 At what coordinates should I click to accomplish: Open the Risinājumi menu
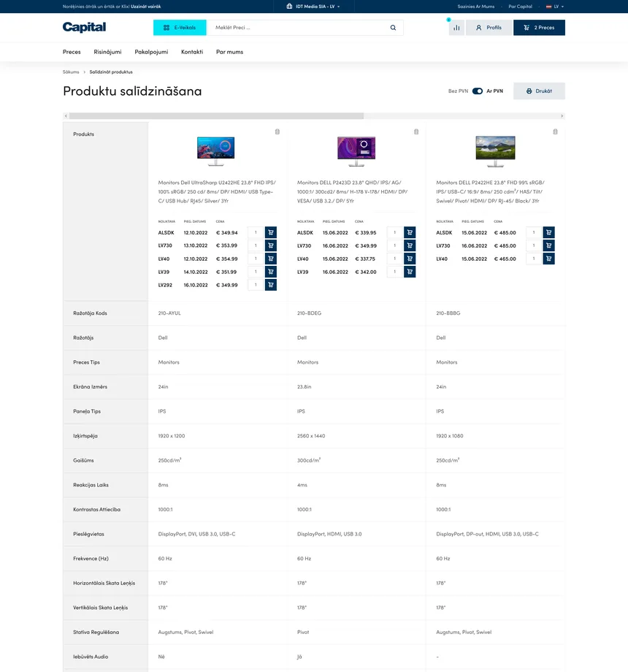(x=107, y=52)
